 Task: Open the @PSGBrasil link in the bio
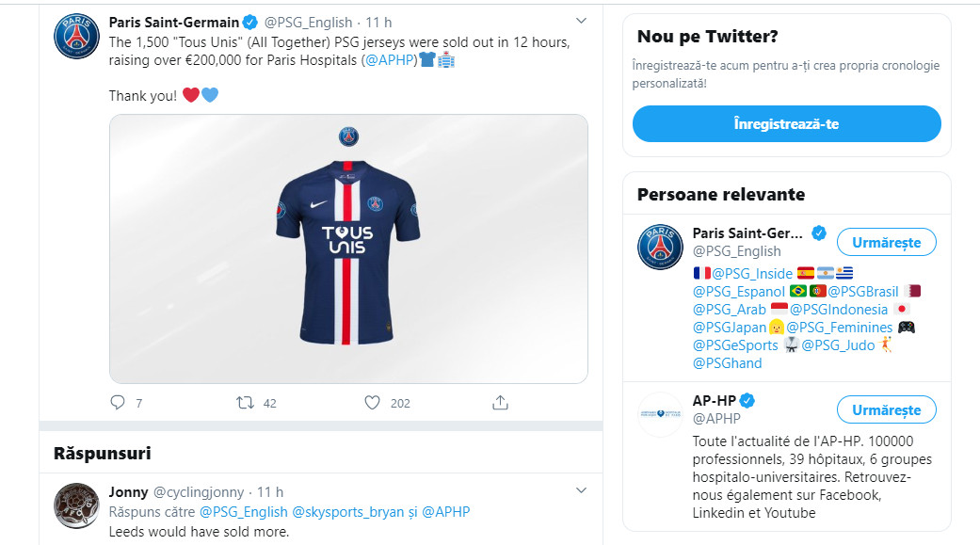click(x=862, y=291)
